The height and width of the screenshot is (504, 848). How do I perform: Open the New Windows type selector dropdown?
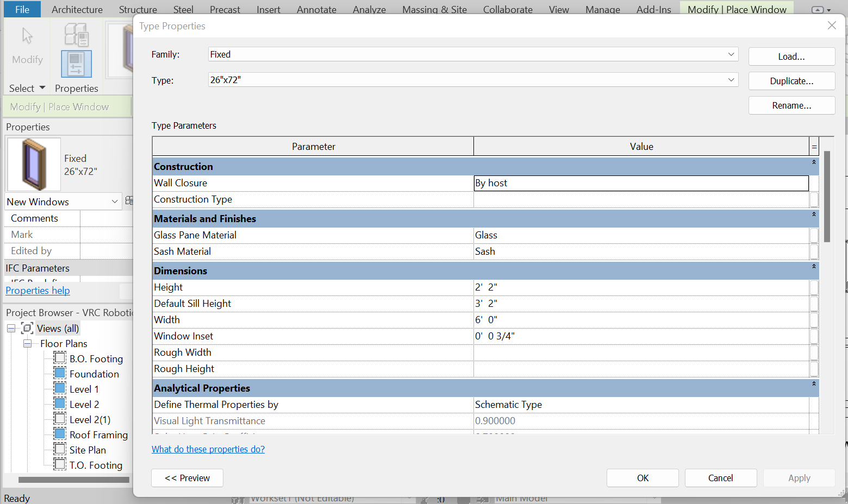pos(116,201)
